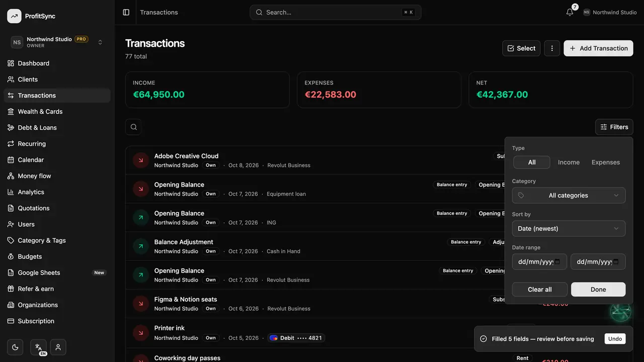Expand the Northwind Studio organization switcher
Image resolution: width=644 pixels, height=362 pixels.
tap(57, 42)
